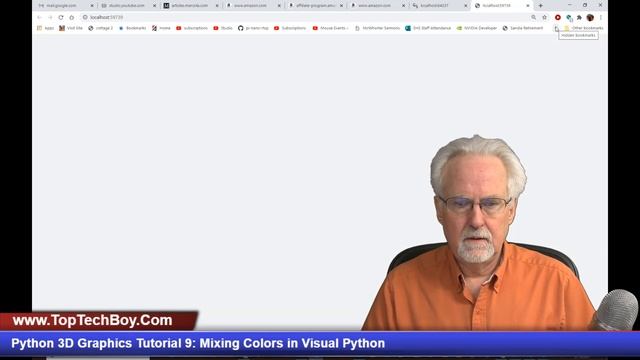
Task: Open the red circular extension icon
Action: tap(558, 18)
